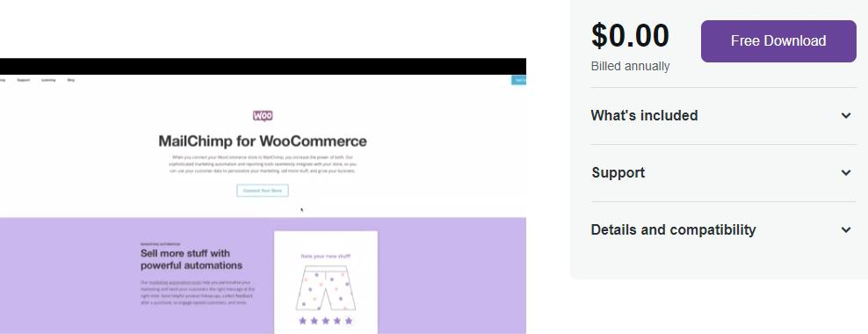Click the polka-dot shorts illustration
This screenshot has width=868, height=334.
pos(325,288)
